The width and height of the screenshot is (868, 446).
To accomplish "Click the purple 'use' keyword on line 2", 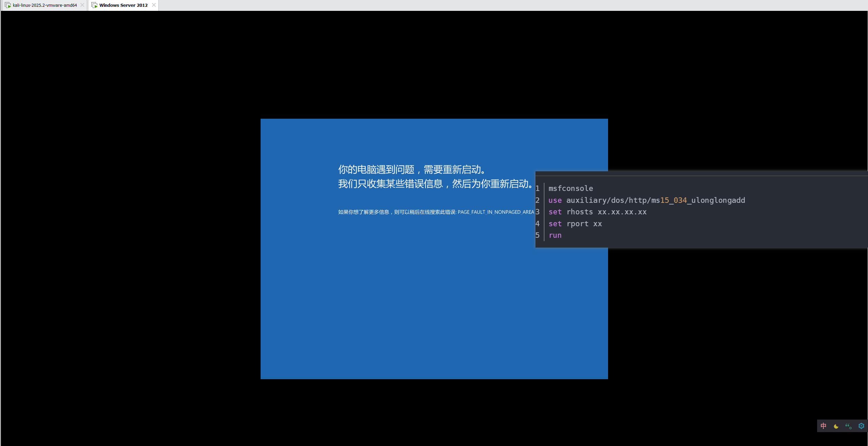I will (555, 200).
